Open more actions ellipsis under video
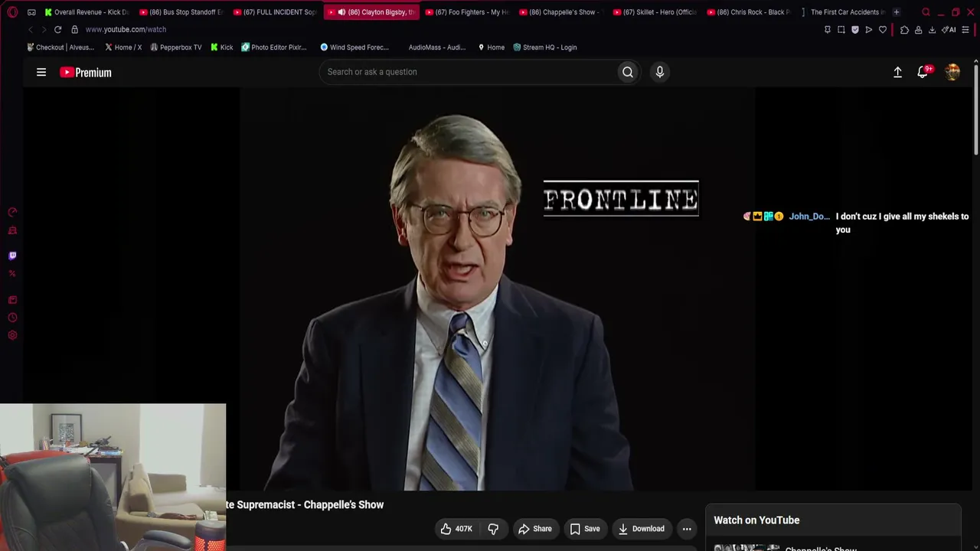This screenshot has height=551, width=980. (687, 529)
